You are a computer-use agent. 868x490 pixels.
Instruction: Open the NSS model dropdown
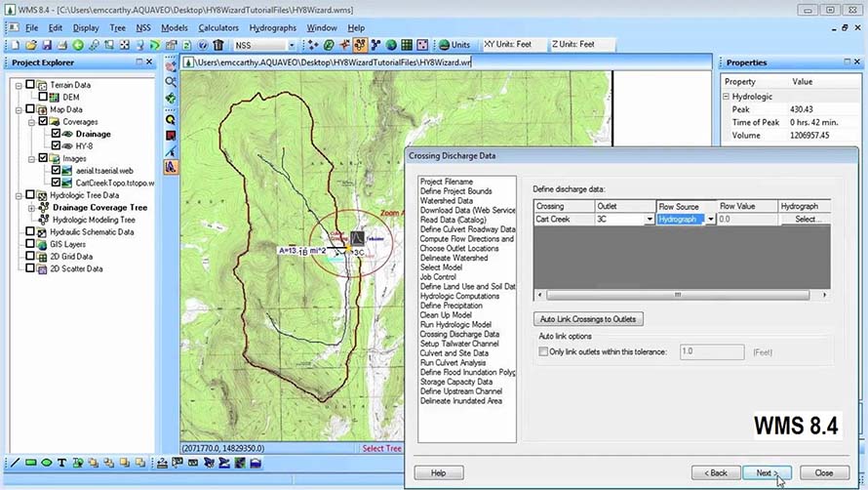tap(291, 45)
